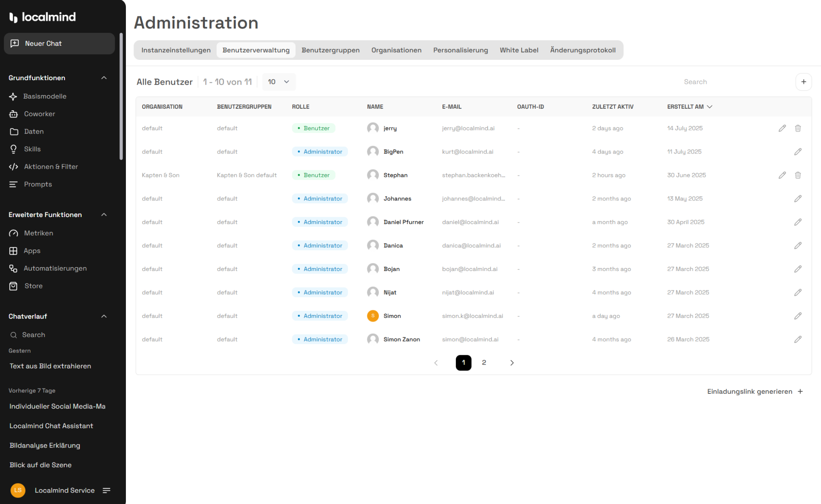This screenshot has height=504, width=821.
Task: Delete user Stephan with trash icon
Action: tap(798, 175)
